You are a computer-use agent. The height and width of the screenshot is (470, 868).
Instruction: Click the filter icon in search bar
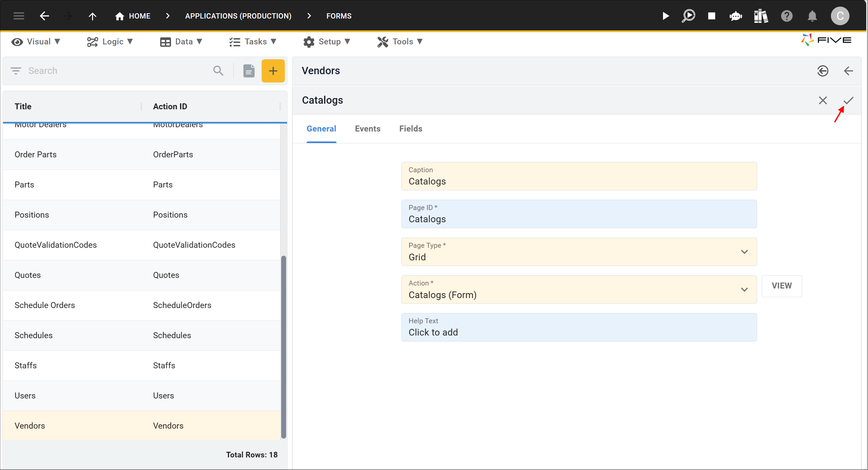pyautogui.click(x=16, y=71)
